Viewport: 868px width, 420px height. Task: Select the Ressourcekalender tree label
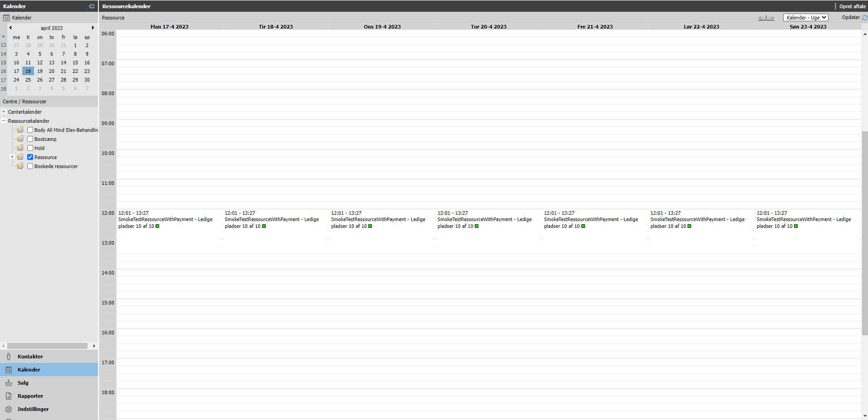point(29,121)
